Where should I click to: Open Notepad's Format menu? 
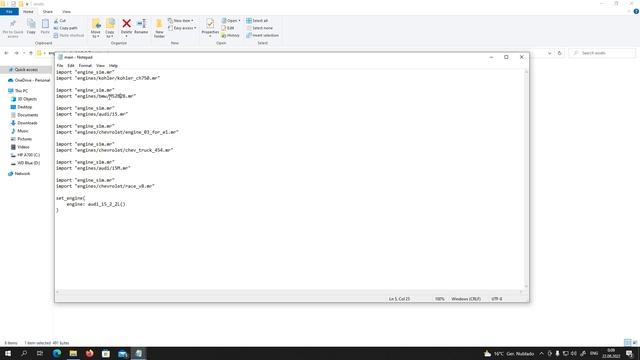tap(85, 65)
